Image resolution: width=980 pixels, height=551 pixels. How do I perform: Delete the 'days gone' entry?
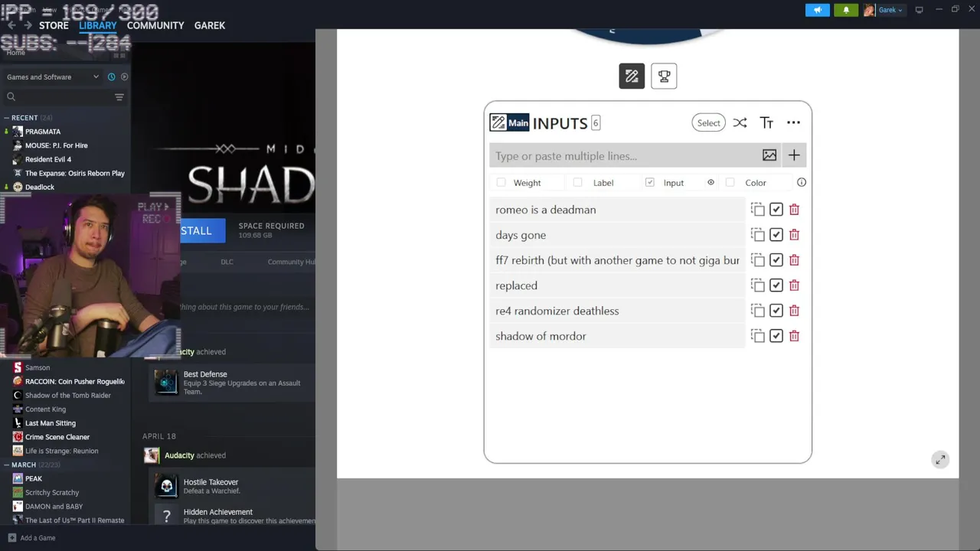pos(794,234)
